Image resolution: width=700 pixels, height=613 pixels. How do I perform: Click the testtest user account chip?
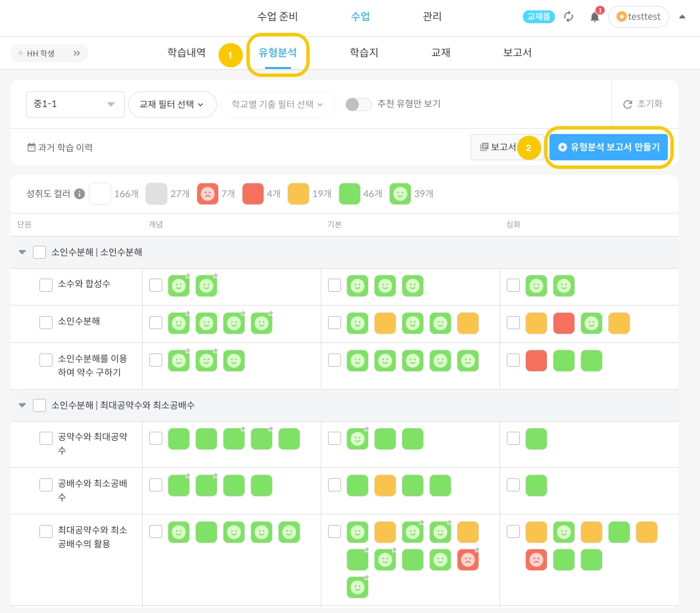(638, 17)
